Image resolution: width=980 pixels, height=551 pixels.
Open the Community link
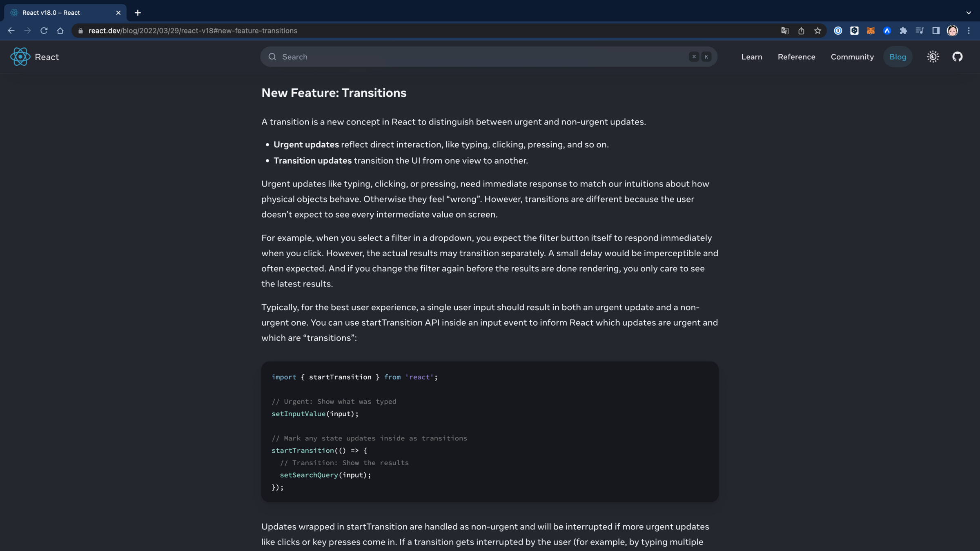(x=852, y=57)
